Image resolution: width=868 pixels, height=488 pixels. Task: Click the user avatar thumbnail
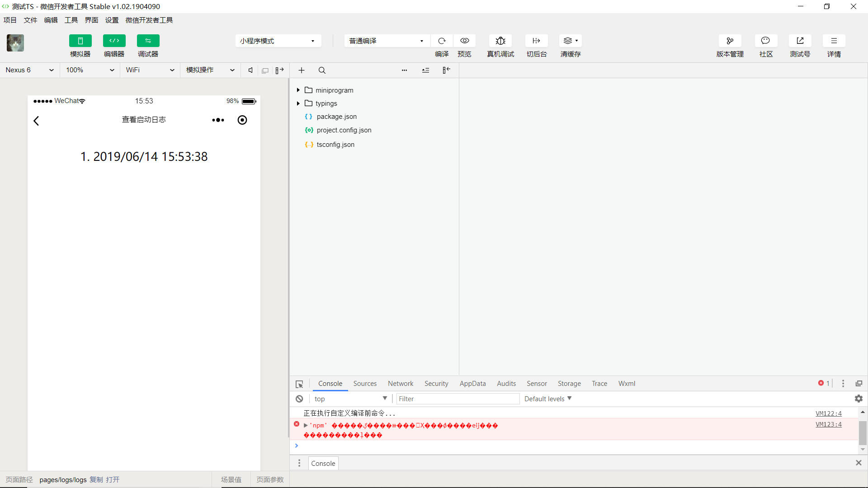coord(15,43)
